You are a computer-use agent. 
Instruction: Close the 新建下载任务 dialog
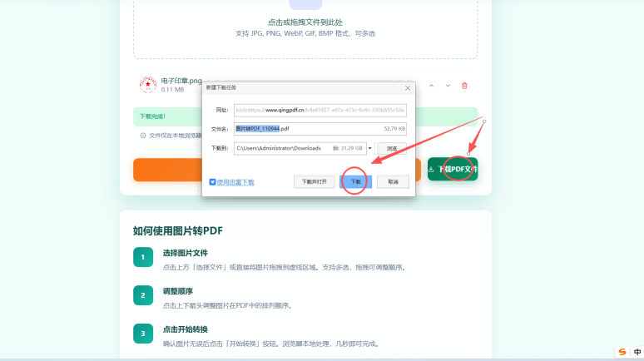(408, 88)
